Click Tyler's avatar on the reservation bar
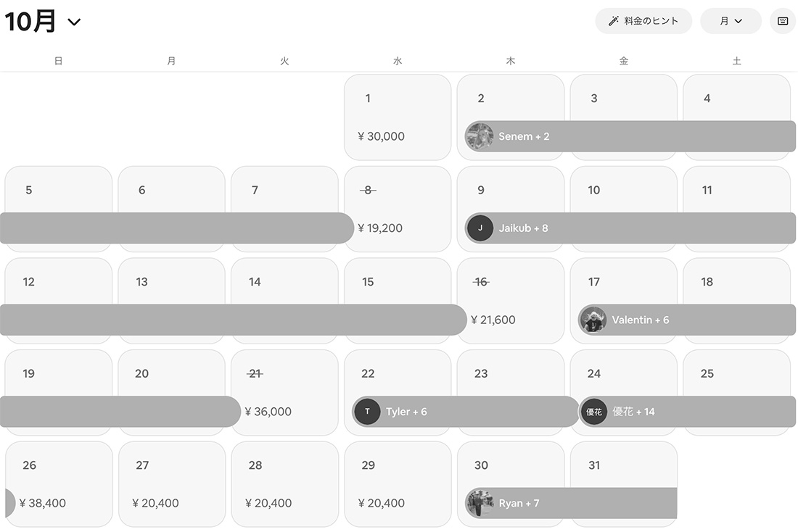 click(x=367, y=412)
